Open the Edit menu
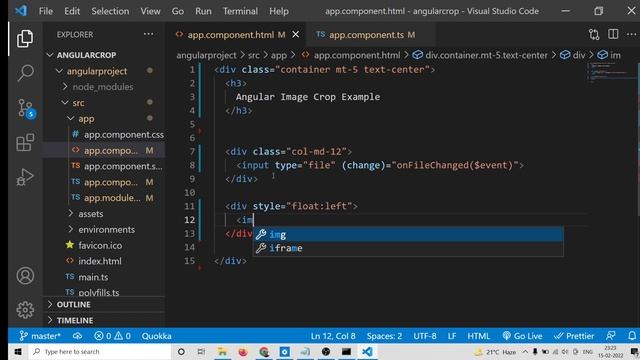This screenshot has height=360, width=640. click(x=72, y=11)
